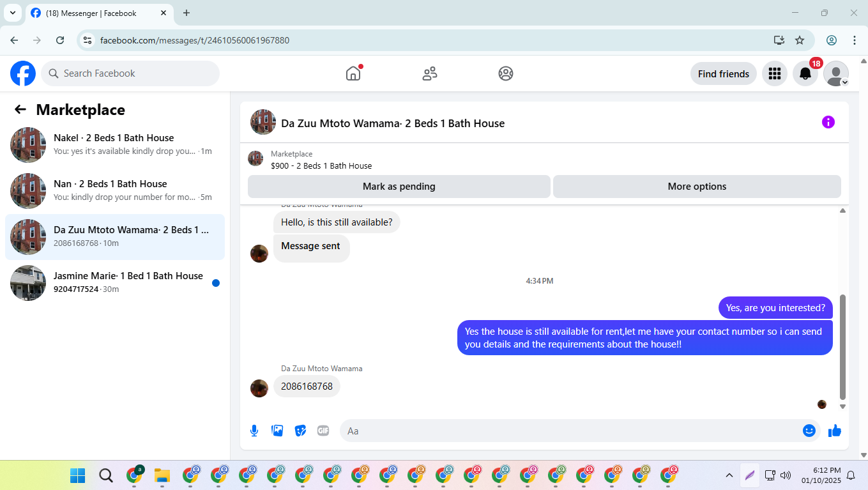The image size is (868, 490).
Task: Click the chat scrollbar up arrow
Action: click(842, 210)
